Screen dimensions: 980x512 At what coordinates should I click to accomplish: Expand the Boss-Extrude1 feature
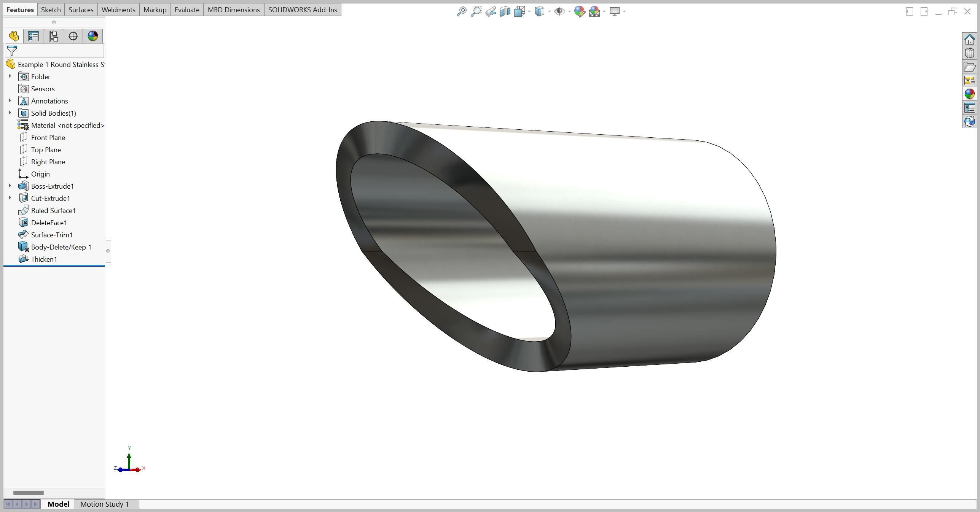pos(10,186)
